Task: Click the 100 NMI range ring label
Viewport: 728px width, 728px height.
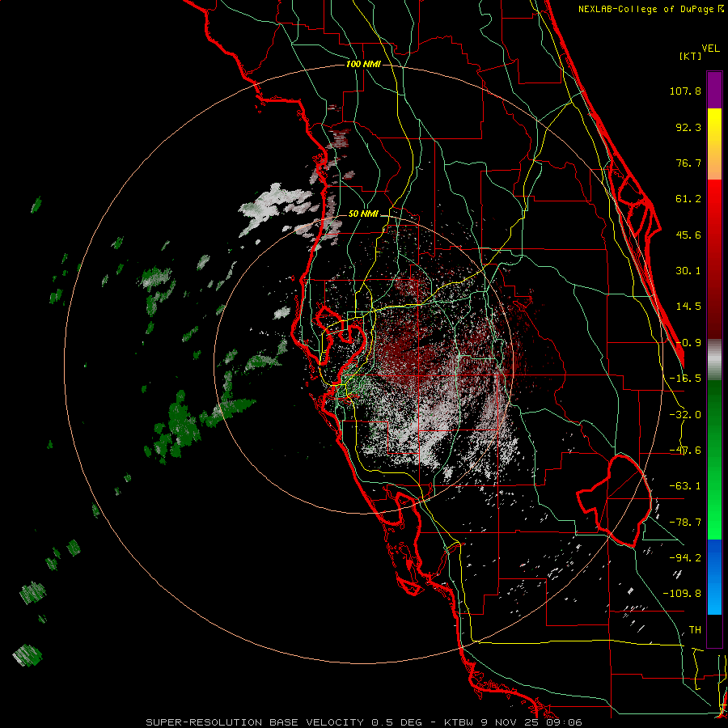Action: coord(363,64)
